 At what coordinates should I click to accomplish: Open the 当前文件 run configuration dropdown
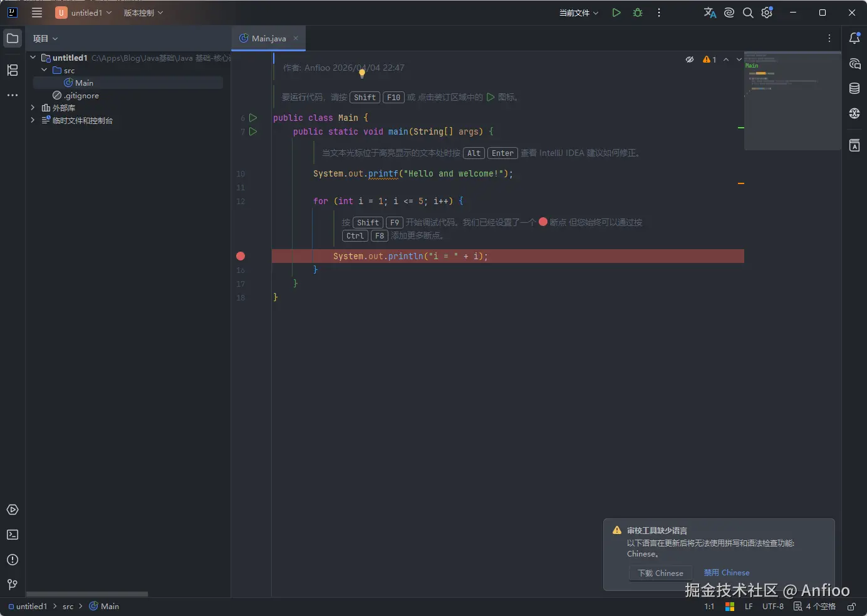click(x=579, y=13)
